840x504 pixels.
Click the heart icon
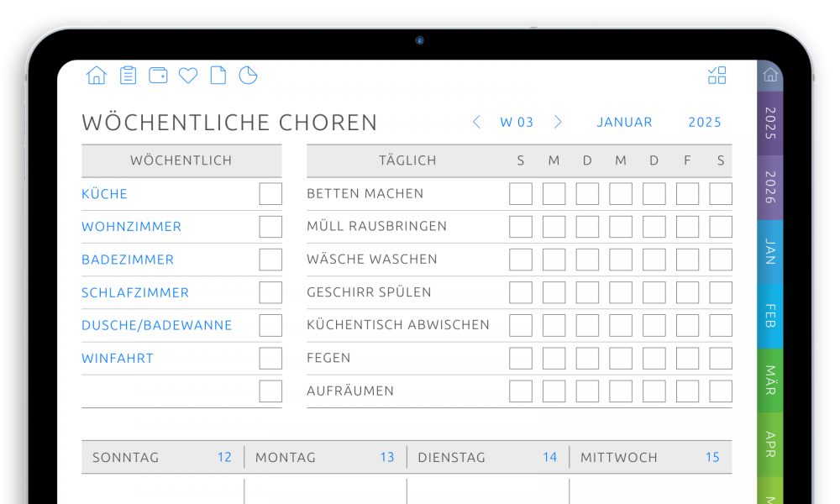[188, 76]
